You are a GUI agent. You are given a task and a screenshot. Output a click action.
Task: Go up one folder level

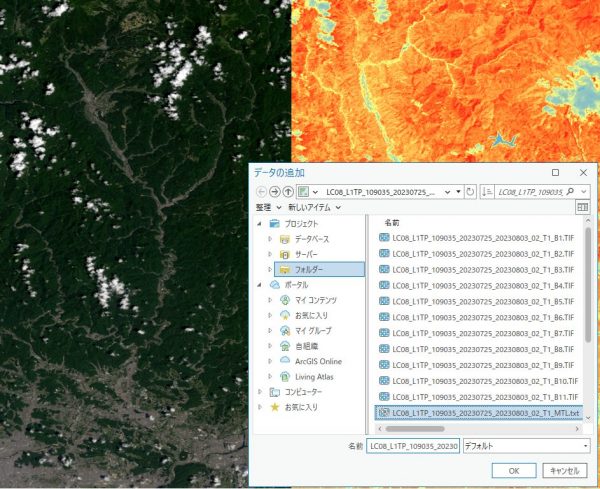point(288,191)
